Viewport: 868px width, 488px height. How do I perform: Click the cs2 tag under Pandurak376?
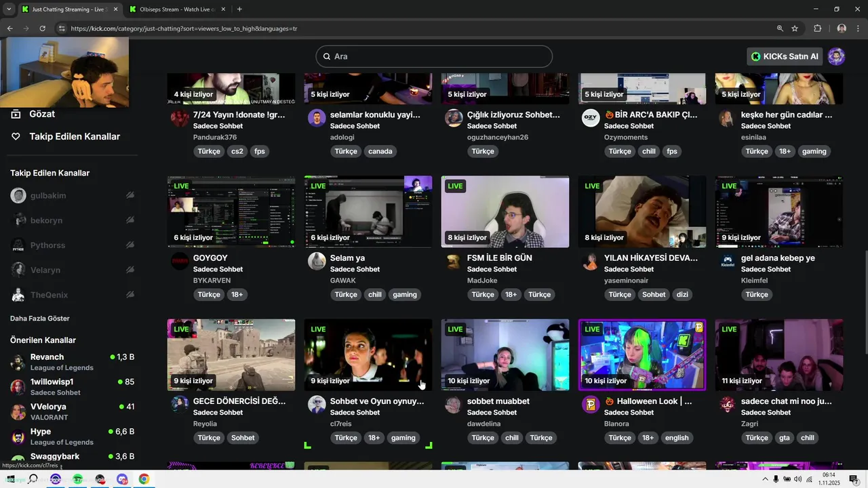tap(237, 151)
